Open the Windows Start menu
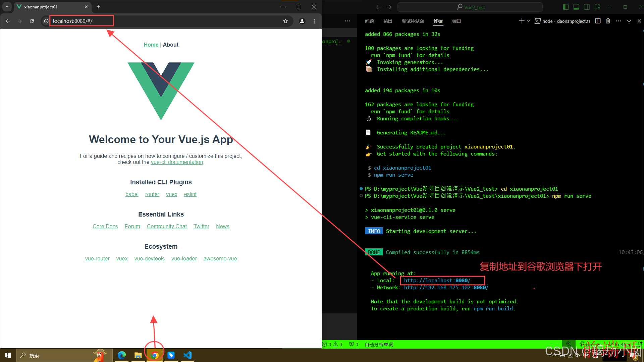Image resolution: width=644 pixels, height=362 pixels. click(x=8, y=355)
